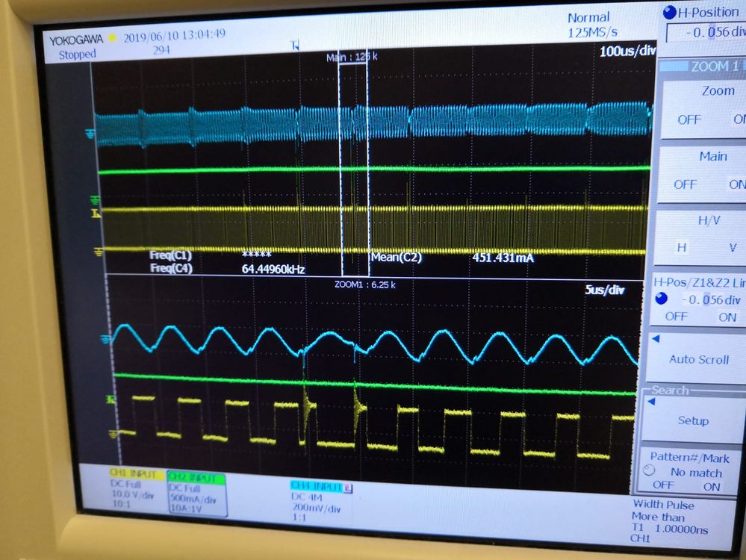
Task: Click the Freq(C1) measurement label
Action: [x=170, y=255]
